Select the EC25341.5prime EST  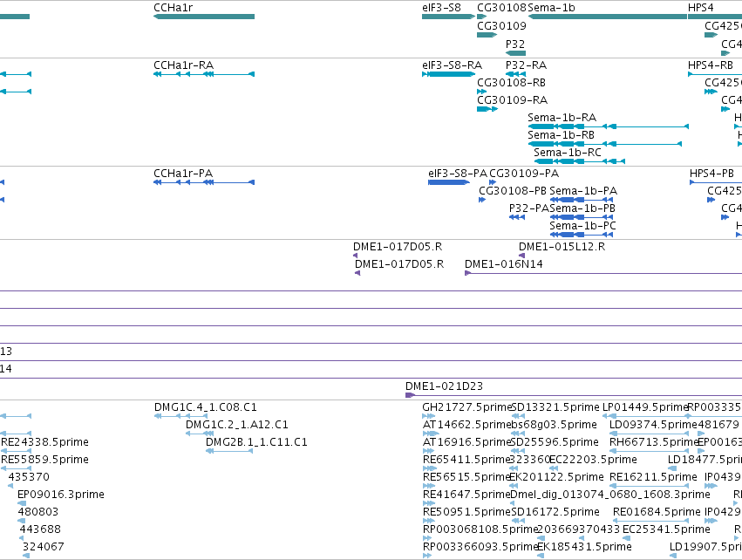tap(627, 538)
